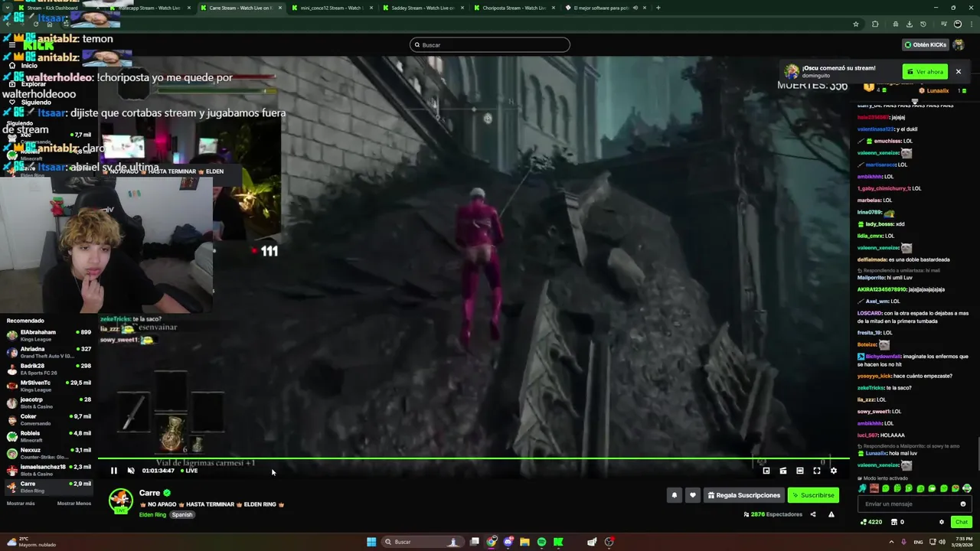
Task: Jump to the LIVE indicator
Action: tap(189, 471)
